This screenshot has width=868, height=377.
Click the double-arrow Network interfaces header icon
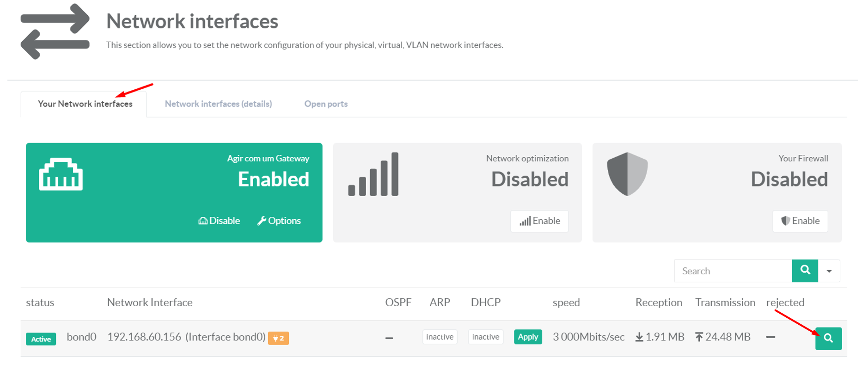point(55,31)
